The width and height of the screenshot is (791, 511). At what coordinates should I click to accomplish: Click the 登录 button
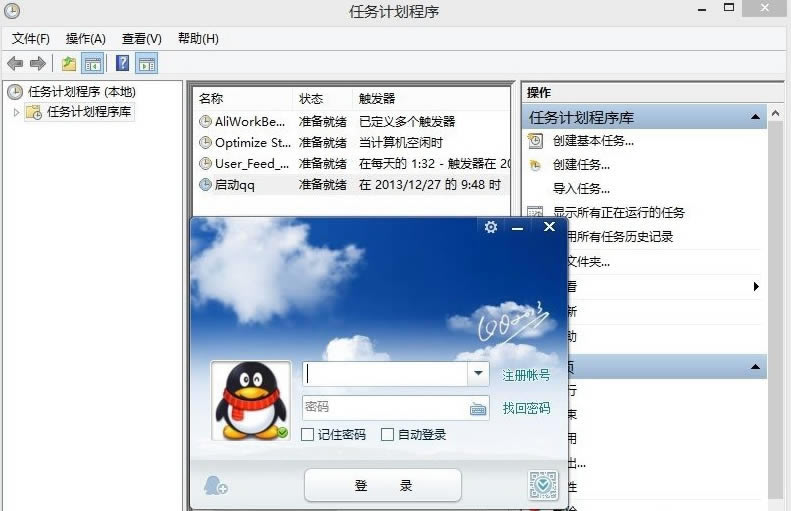(x=383, y=486)
